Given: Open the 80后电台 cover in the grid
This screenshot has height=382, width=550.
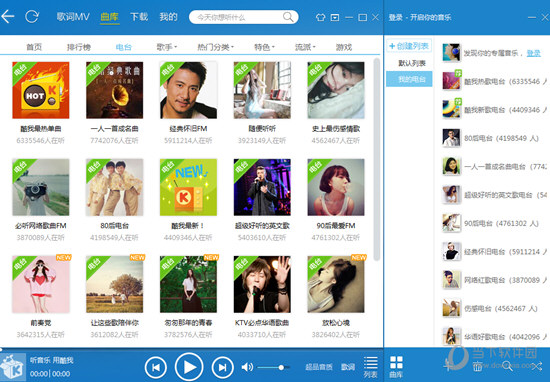Looking at the screenshot, I should click(x=114, y=187).
